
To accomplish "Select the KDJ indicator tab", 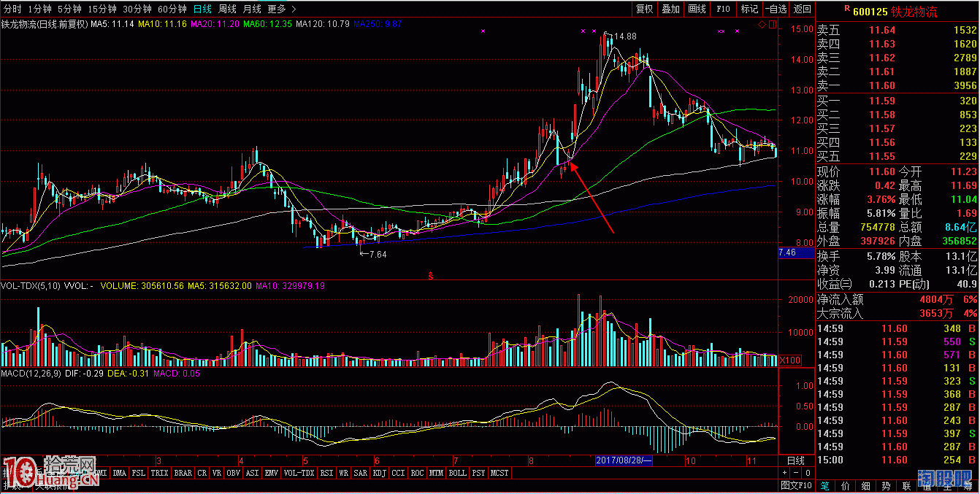I will click(x=379, y=473).
